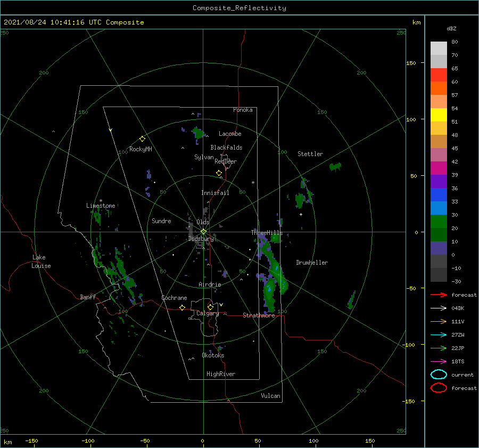Click the cyan current ellipse legend icon
The image size is (479, 448).
(x=439, y=374)
